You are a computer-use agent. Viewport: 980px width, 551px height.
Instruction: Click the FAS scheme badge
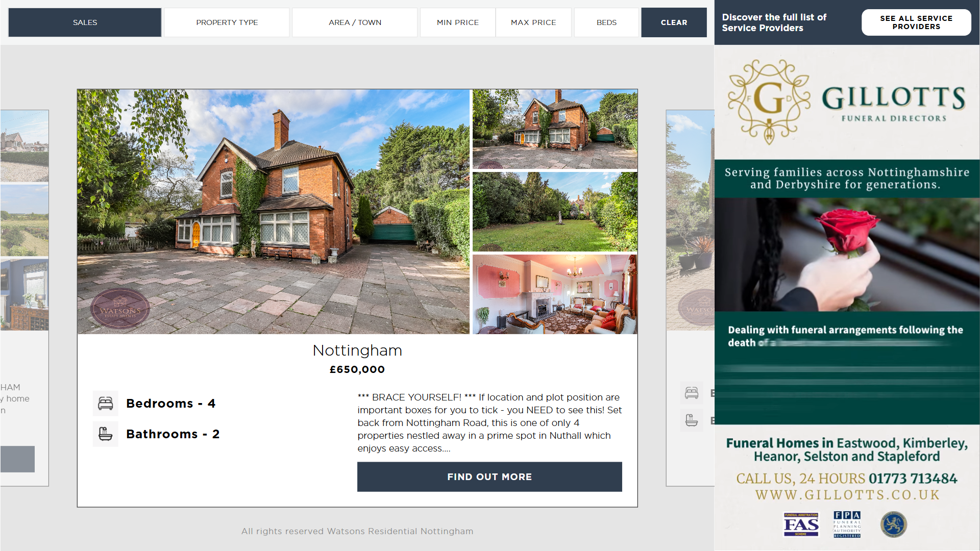tap(801, 524)
